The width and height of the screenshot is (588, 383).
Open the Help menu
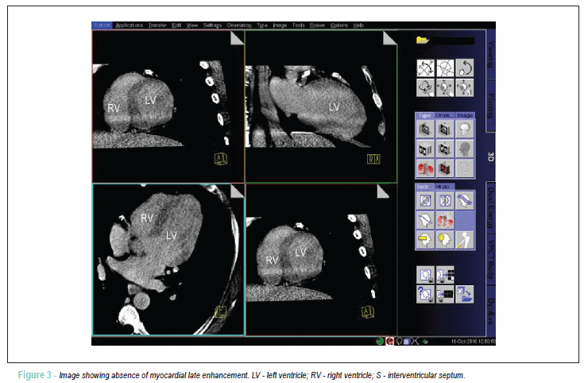358,25
